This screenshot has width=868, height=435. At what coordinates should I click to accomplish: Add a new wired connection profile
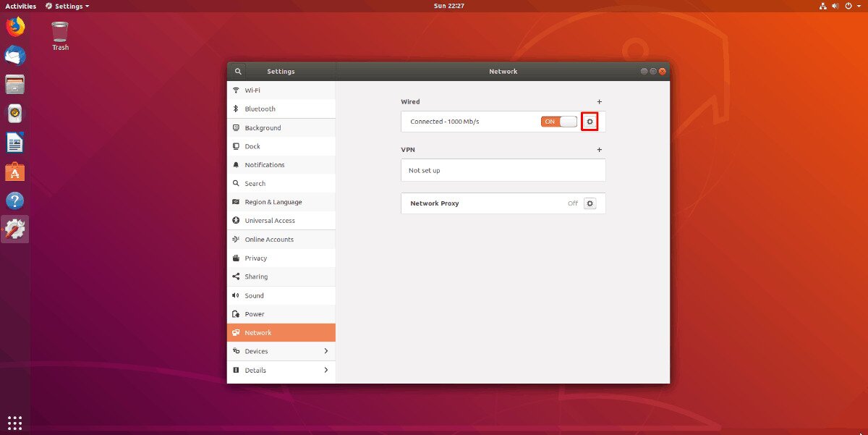599,102
